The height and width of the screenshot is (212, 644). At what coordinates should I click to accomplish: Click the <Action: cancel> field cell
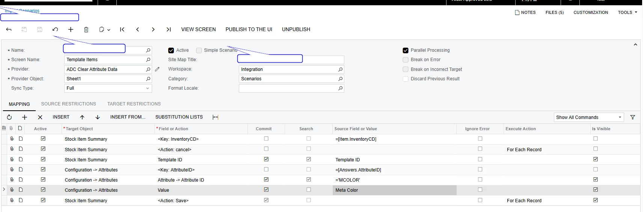201,150
